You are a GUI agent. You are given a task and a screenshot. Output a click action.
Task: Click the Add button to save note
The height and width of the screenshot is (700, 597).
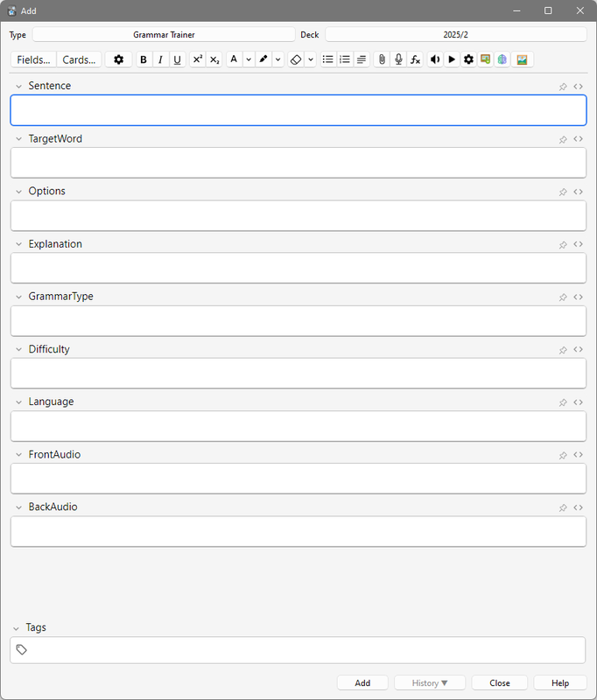362,683
